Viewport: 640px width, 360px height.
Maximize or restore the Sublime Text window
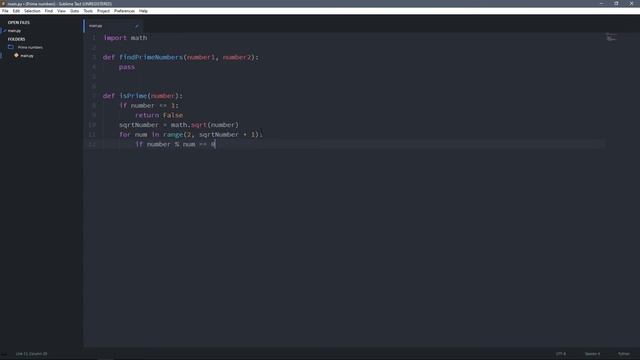[616, 4]
